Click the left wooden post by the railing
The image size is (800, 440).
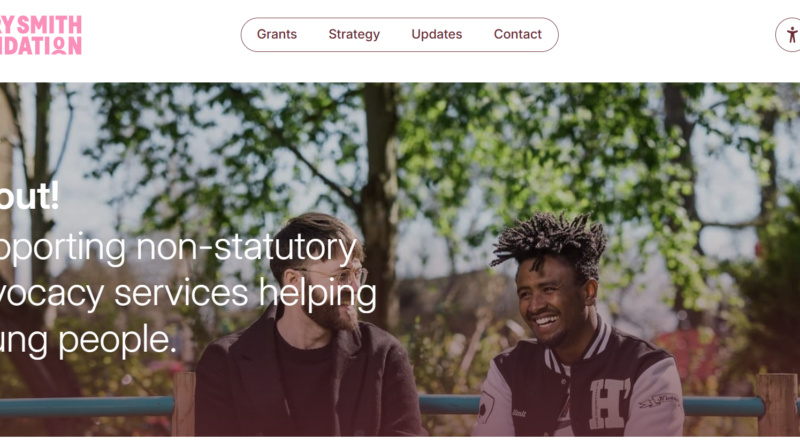tap(184, 404)
